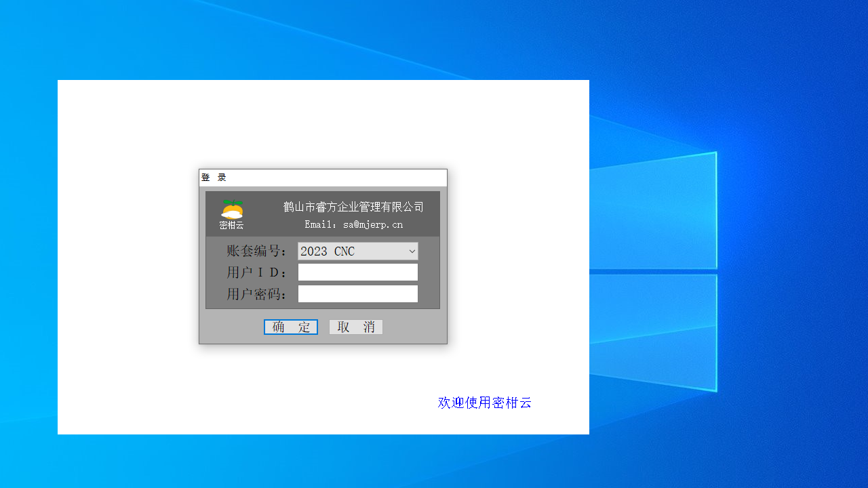
Task: Click the 密柑云 text under the logo
Action: tap(231, 225)
